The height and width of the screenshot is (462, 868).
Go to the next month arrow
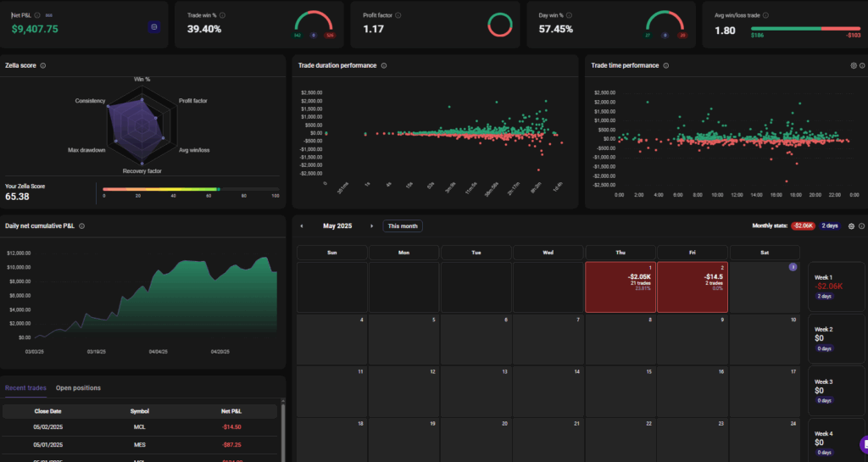tap(371, 225)
